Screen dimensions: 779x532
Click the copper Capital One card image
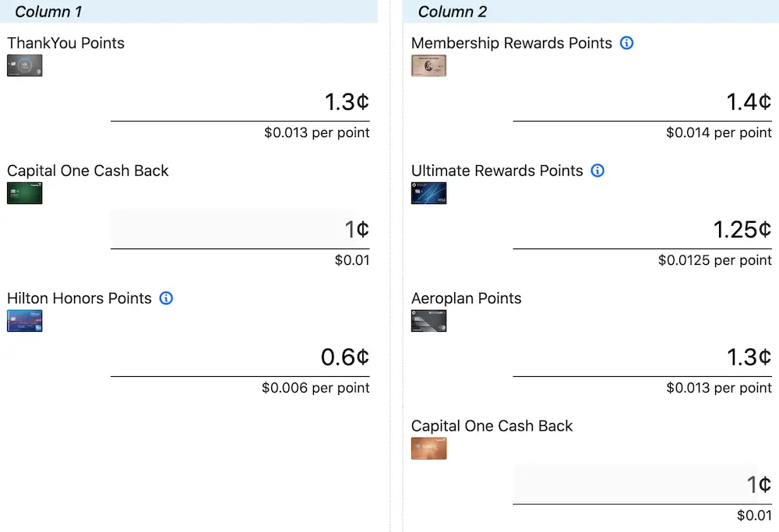[x=428, y=449]
